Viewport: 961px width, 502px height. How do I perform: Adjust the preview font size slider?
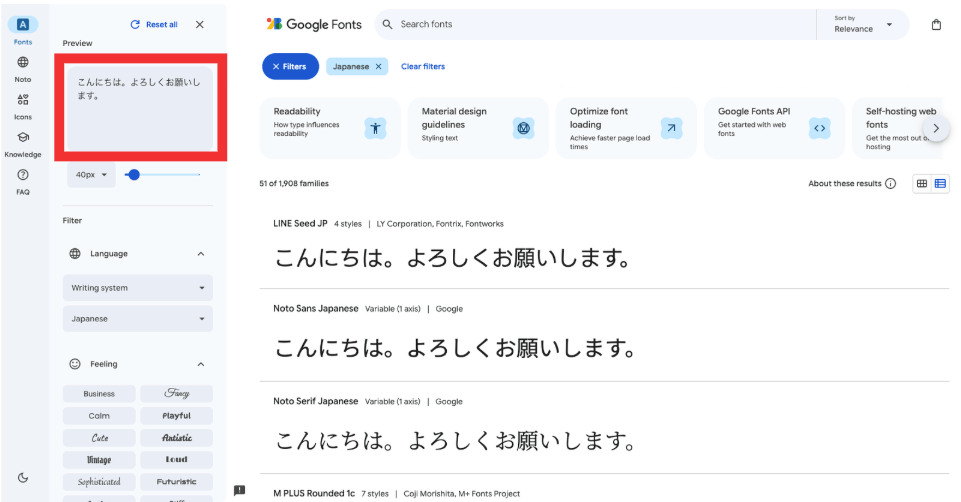[x=134, y=175]
